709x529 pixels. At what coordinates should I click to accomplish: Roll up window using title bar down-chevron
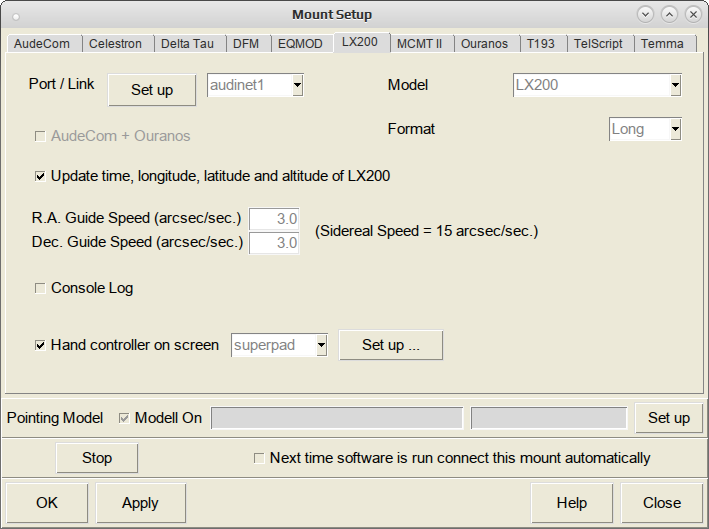(645, 14)
